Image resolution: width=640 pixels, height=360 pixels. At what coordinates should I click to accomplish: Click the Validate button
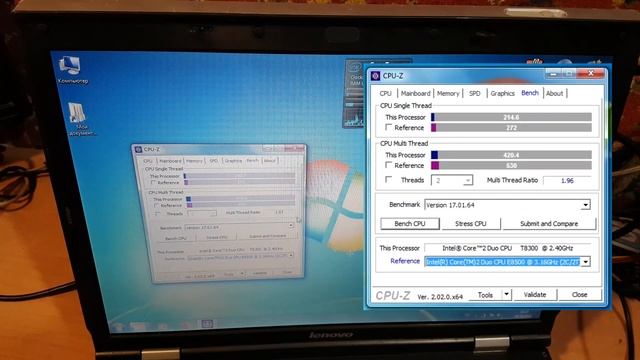(x=535, y=295)
